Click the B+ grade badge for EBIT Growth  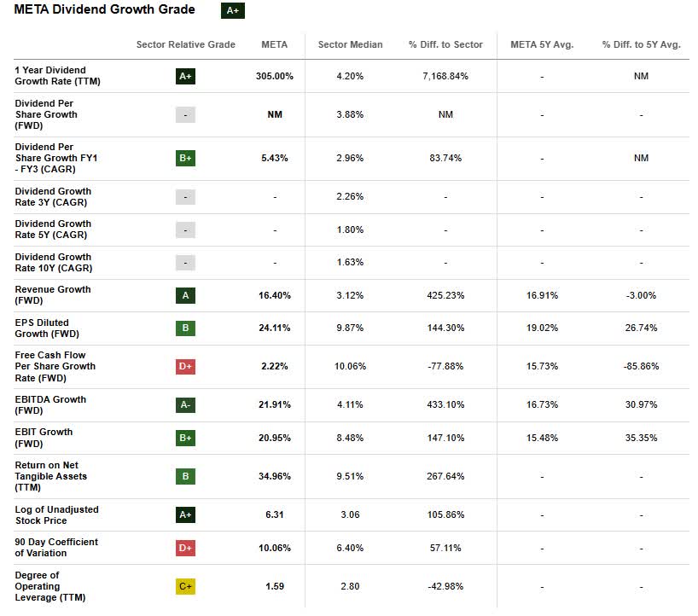coord(185,437)
